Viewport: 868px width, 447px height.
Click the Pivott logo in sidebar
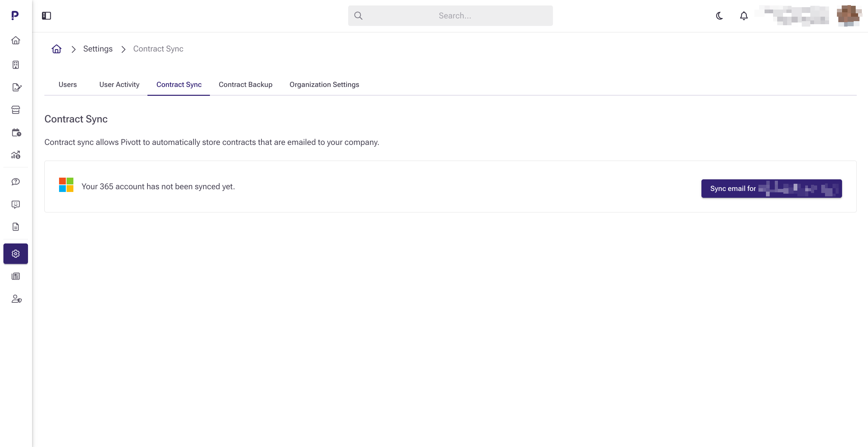(15, 15)
